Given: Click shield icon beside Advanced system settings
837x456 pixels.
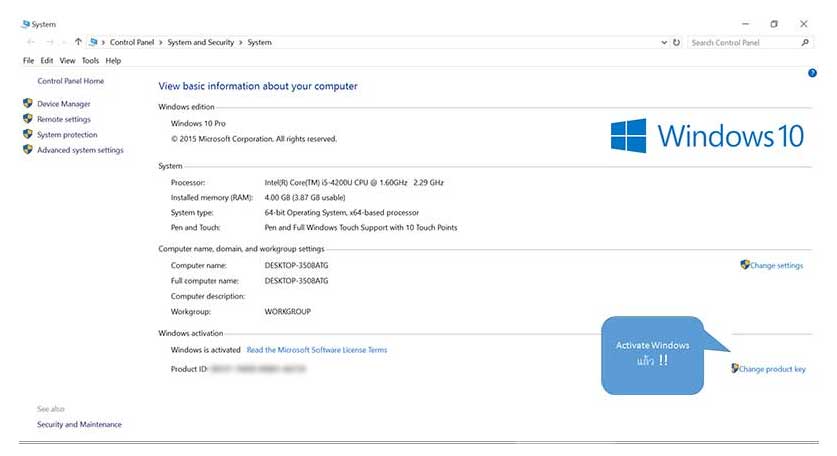Looking at the screenshot, I should (x=28, y=150).
